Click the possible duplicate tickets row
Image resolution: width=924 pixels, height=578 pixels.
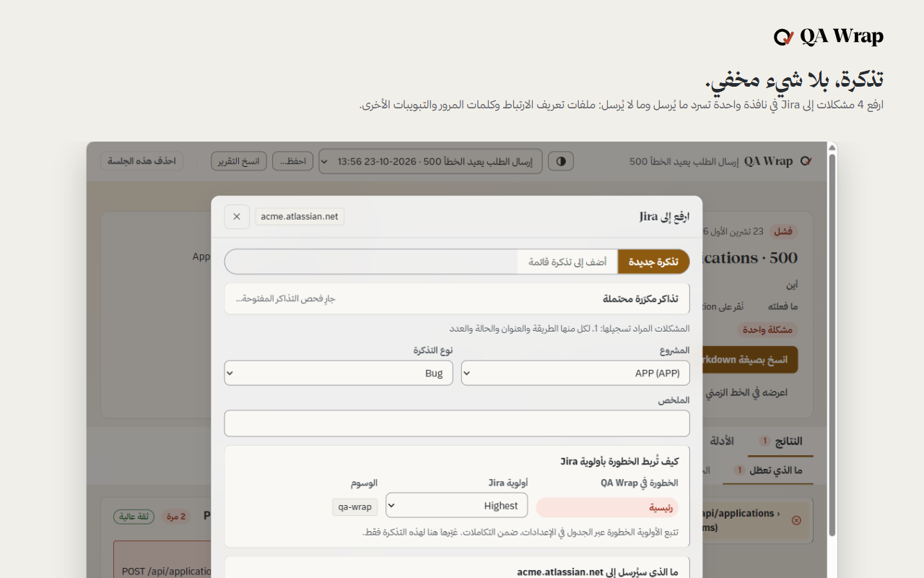(x=457, y=298)
